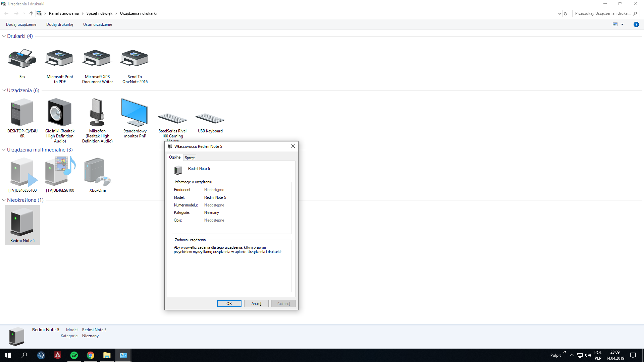Select Microsoft Print to PDF printer
The width and height of the screenshot is (644, 362).
point(60,60)
